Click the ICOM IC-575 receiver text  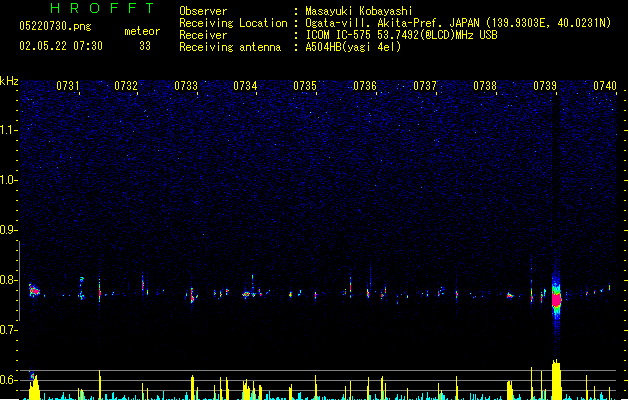click(402, 35)
